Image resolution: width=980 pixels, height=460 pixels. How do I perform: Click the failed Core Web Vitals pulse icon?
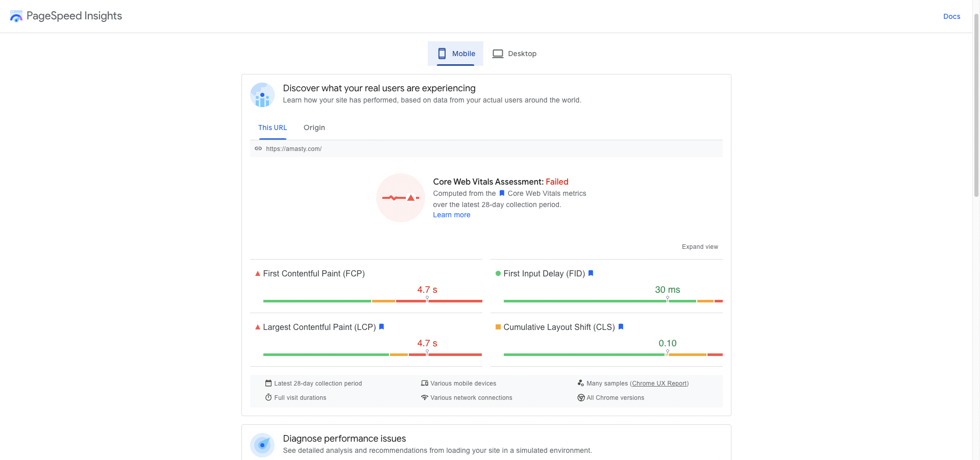coord(401,198)
